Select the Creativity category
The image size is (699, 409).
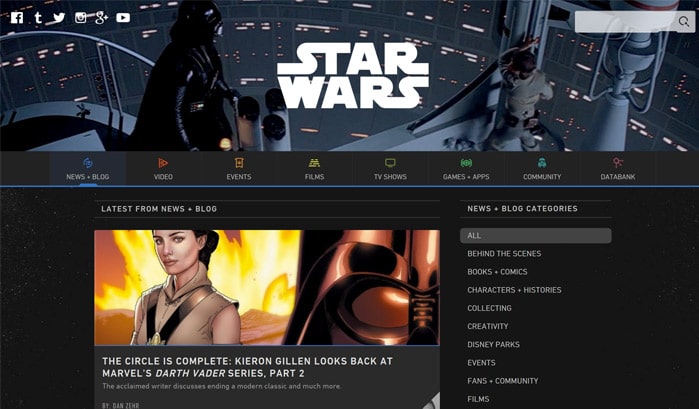click(x=487, y=326)
